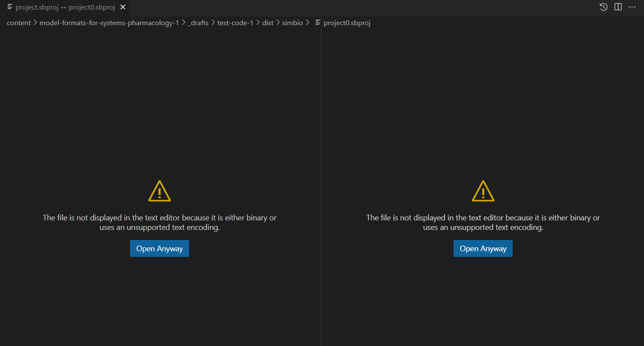Expand the model-formats-for-systems-pharmacology-1 breadcrumb
The height and width of the screenshot is (346, 644).
coord(109,23)
